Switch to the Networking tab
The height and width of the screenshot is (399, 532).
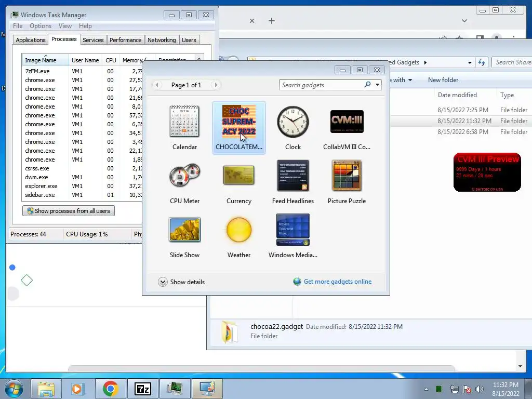(162, 40)
